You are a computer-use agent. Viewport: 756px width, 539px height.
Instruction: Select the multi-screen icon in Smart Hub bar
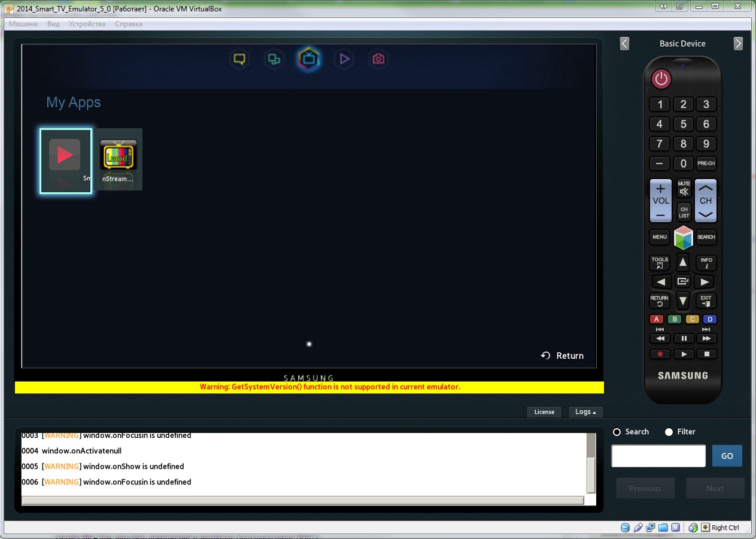coord(274,59)
